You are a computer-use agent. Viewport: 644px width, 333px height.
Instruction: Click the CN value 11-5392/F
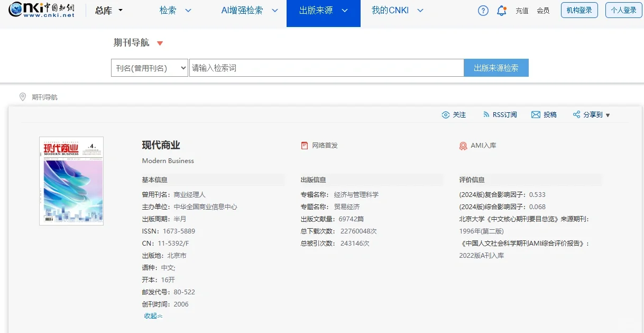coord(173,244)
